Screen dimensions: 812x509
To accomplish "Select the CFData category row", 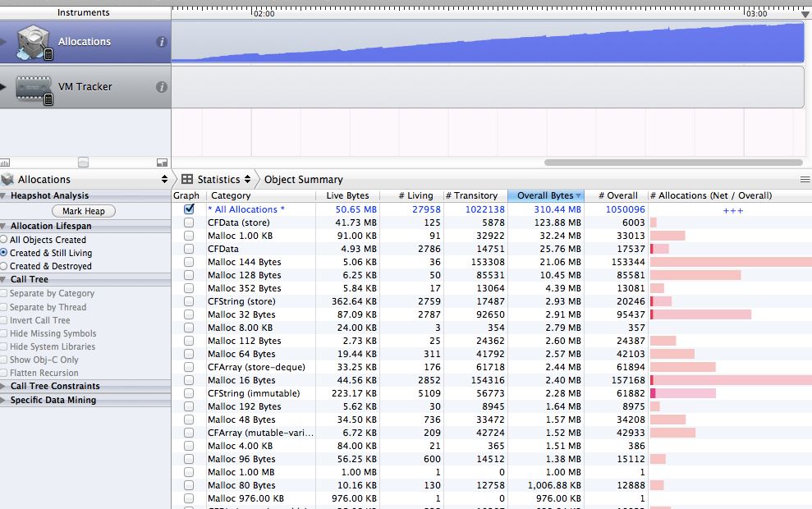I will click(492, 249).
